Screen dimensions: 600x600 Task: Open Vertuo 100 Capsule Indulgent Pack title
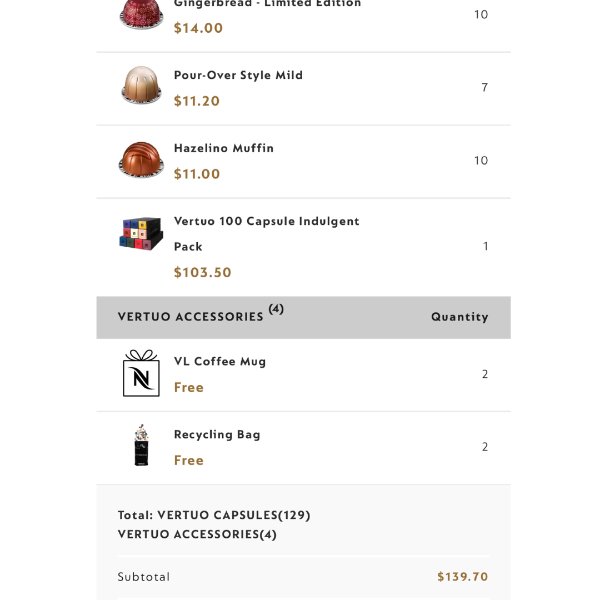tap(266, 233)
